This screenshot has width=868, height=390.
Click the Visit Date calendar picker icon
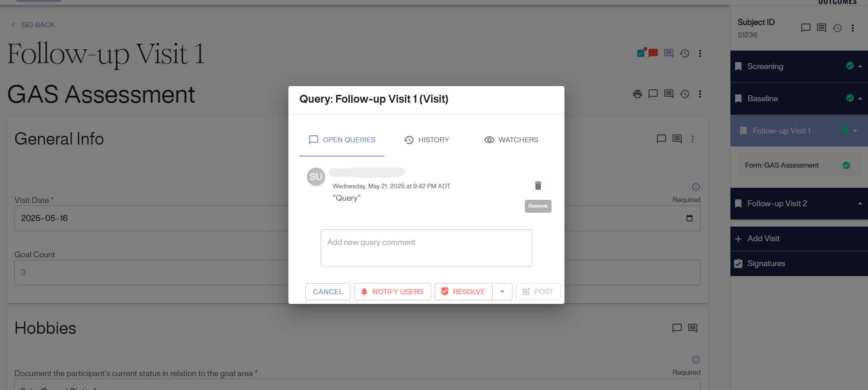[x=689, y=218]
